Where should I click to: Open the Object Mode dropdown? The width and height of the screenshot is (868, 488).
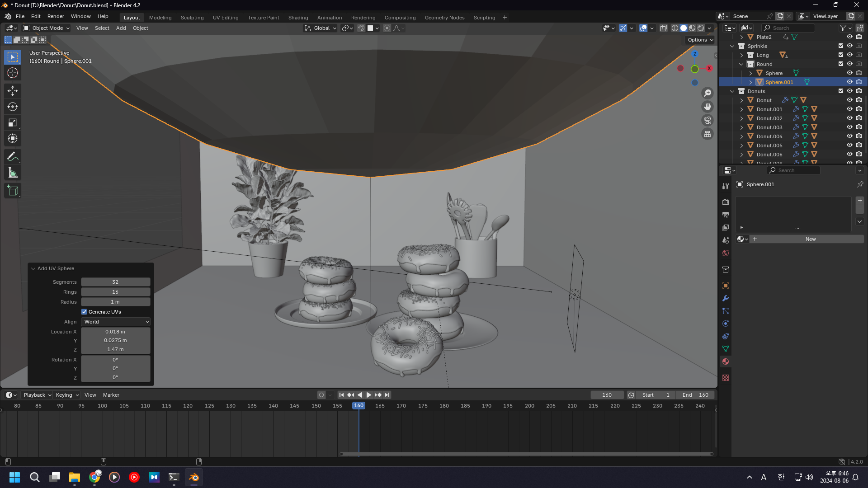47,28
